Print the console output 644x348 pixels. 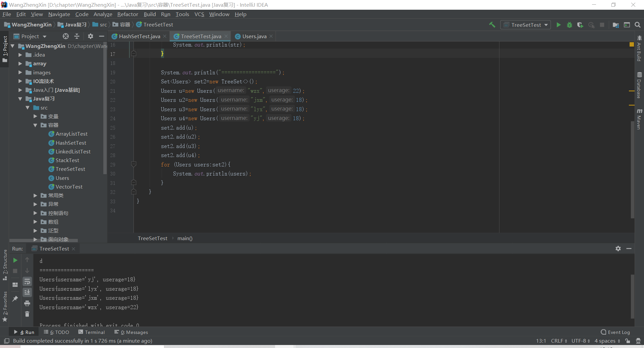point(27,303)
